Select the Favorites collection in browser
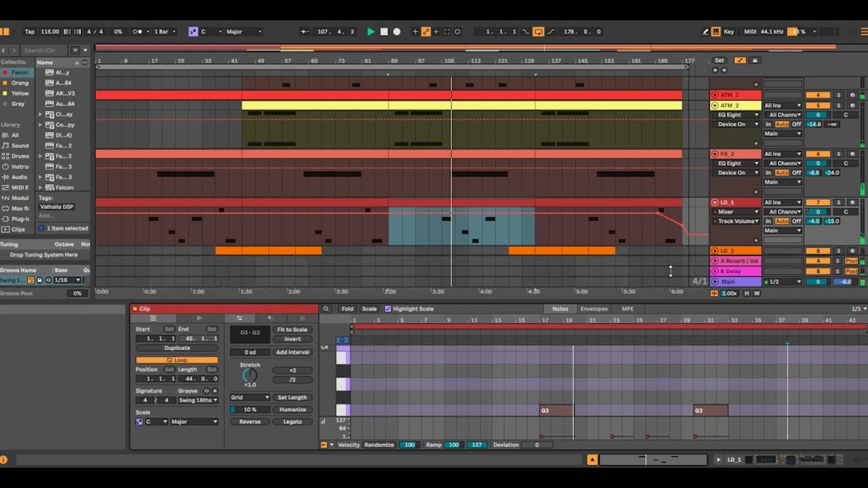The width and height of the screenshot is (868, 488). pos(16,73)
